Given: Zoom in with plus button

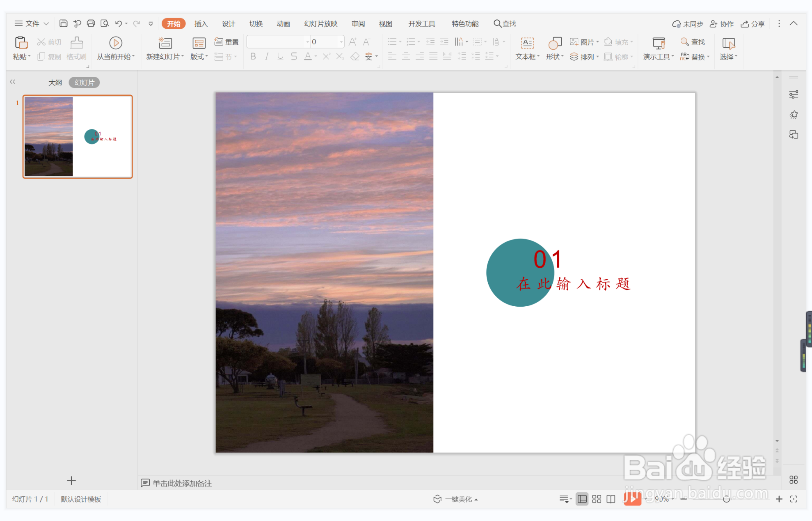Looking at the screenshot, I should 779,499.
